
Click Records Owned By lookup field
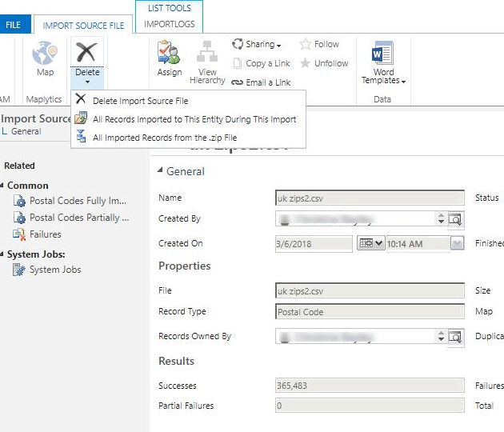pos(354,337)
